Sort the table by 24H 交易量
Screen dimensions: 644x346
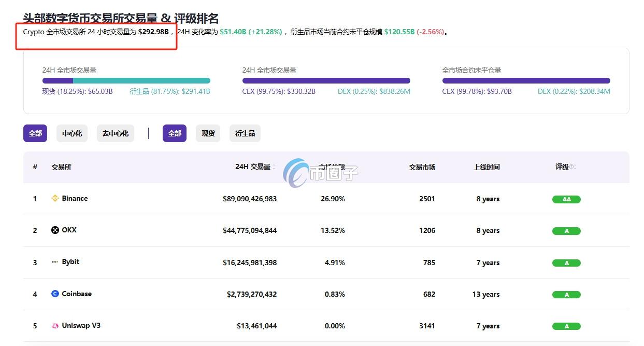(x=253, y=167)
